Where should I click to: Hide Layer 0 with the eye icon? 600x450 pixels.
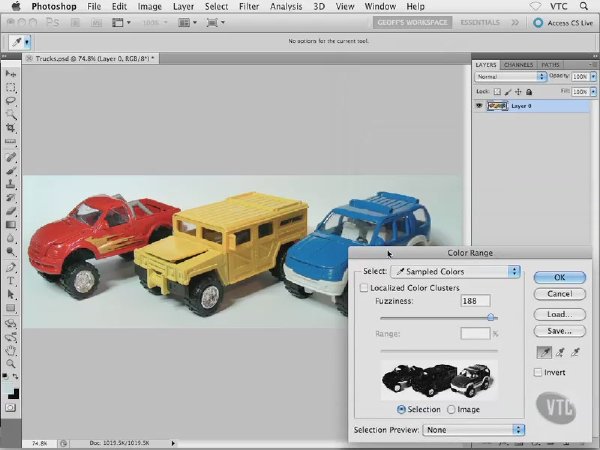coord(479,106)
